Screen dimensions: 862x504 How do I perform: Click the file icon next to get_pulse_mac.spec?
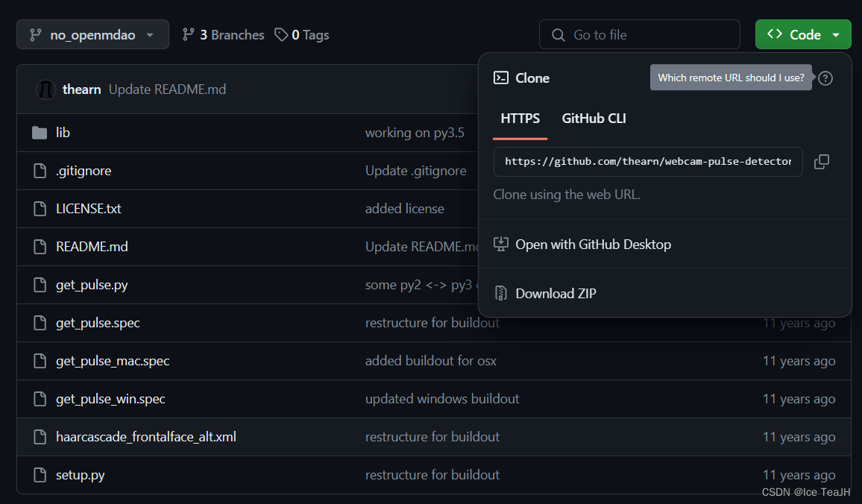40,361
